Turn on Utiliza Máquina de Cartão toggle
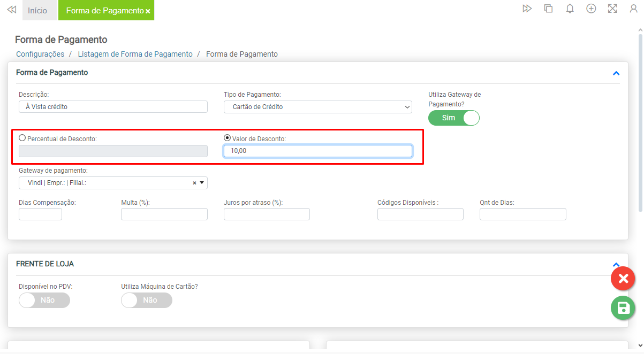The width and height of the screenshot is (644, 354). point(147,301)
